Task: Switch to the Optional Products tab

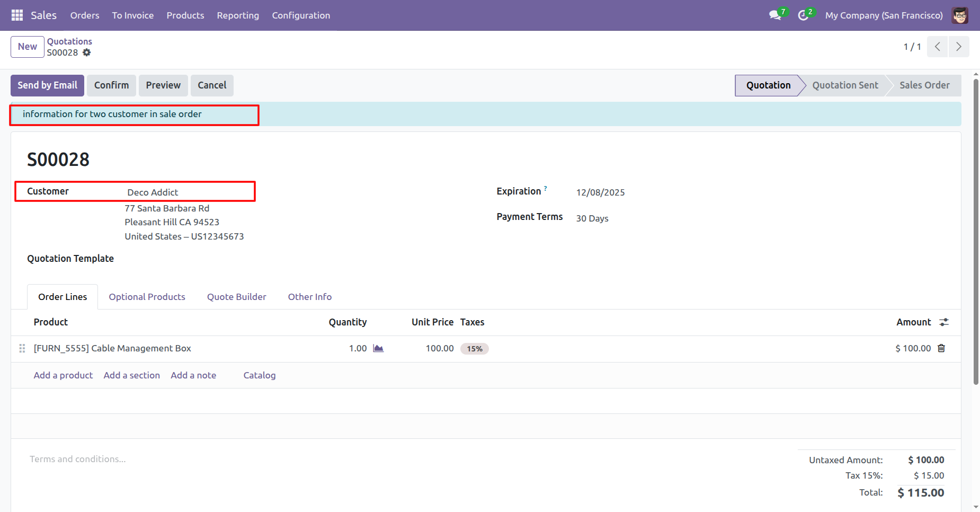Action: point(147,297)
